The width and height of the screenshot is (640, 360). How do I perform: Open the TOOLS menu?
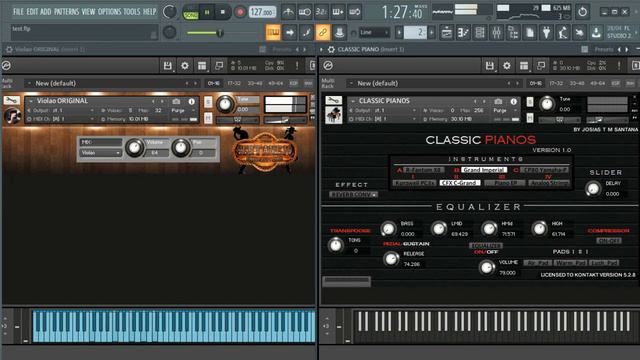(x=132, y=11)
